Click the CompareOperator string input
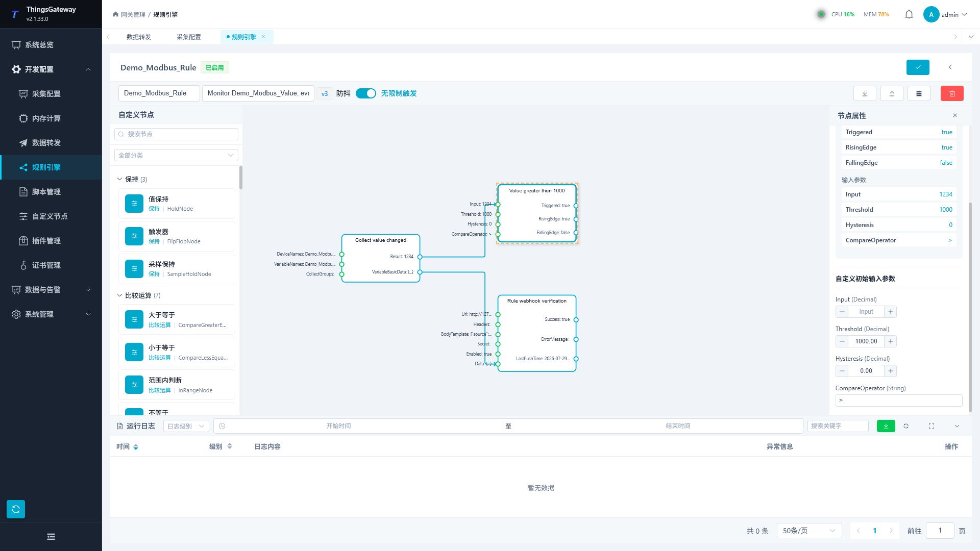The width and height of the screenshot is (980, 551). click(899, 400)
